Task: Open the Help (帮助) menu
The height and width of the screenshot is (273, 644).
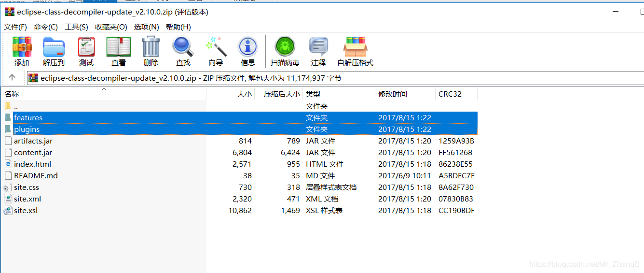Action: (x=178, y=27)
